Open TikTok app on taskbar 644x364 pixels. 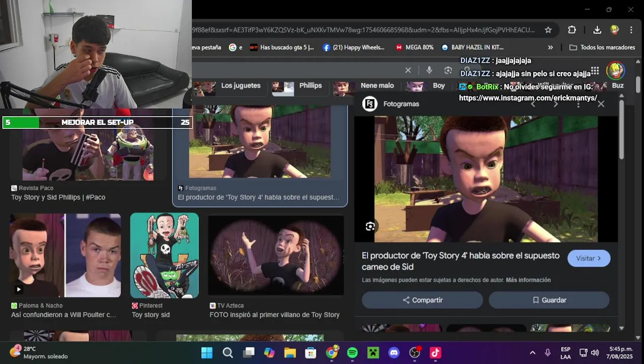coord(435,353)
